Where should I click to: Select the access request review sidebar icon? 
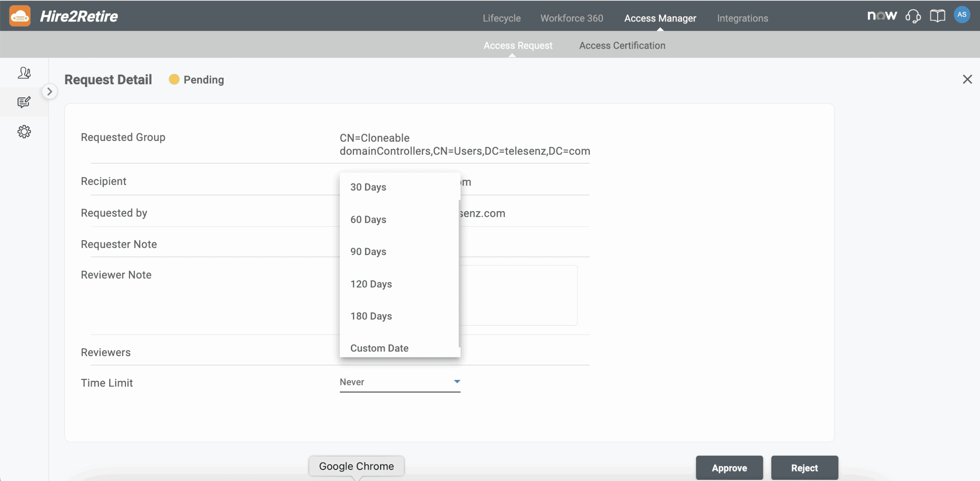tap(24, 102)
